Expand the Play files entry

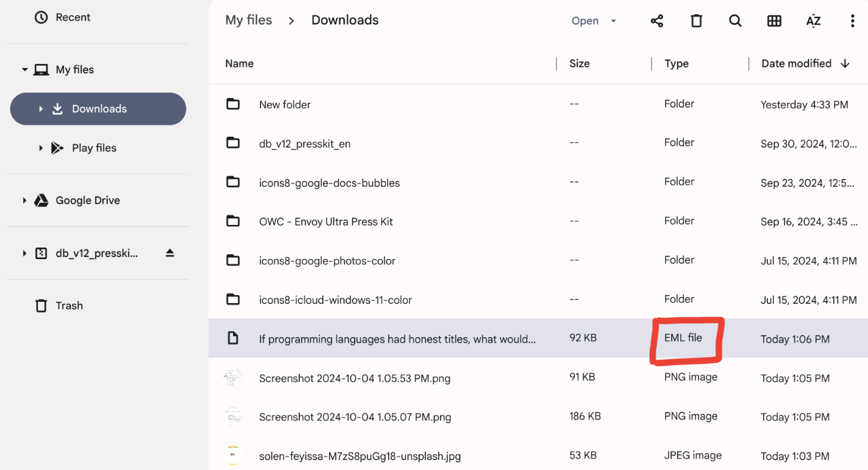tap(41, 148)
